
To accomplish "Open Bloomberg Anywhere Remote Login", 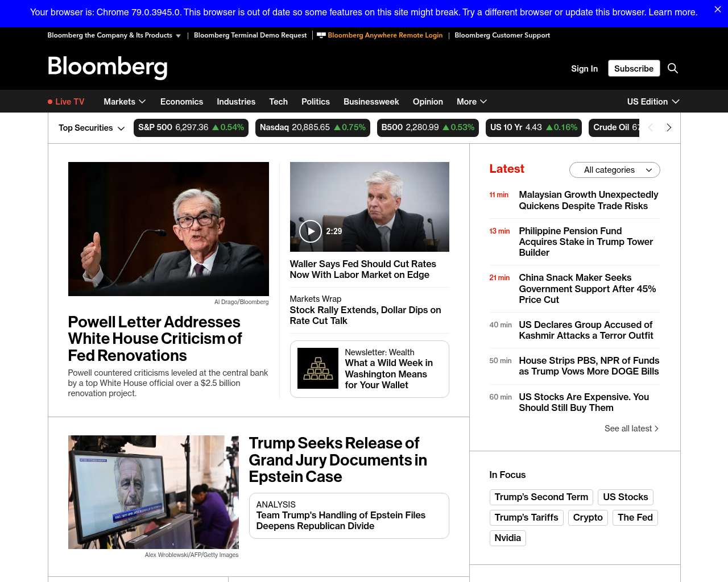I will 385,35.
